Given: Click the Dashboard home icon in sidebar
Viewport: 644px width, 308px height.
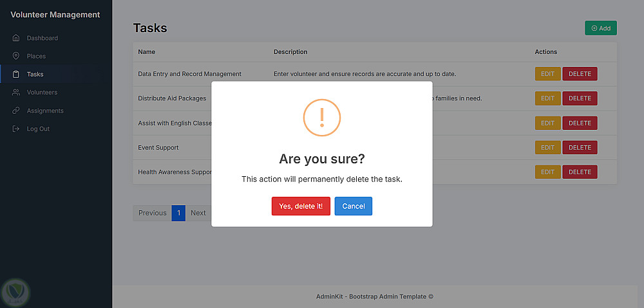Looking at the screenshot, I should [16, 38].
